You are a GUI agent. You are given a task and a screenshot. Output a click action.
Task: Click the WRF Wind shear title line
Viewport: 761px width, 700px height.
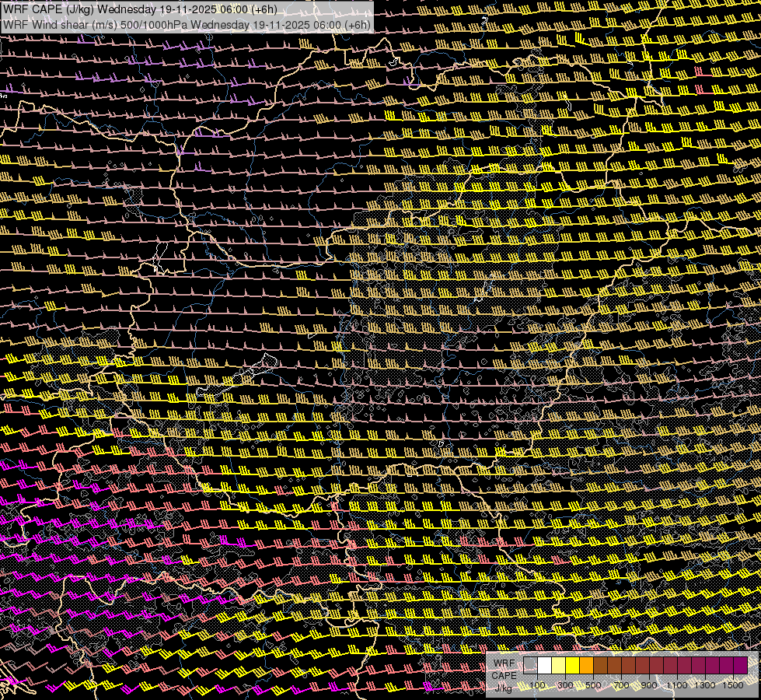tap(187, 25)
